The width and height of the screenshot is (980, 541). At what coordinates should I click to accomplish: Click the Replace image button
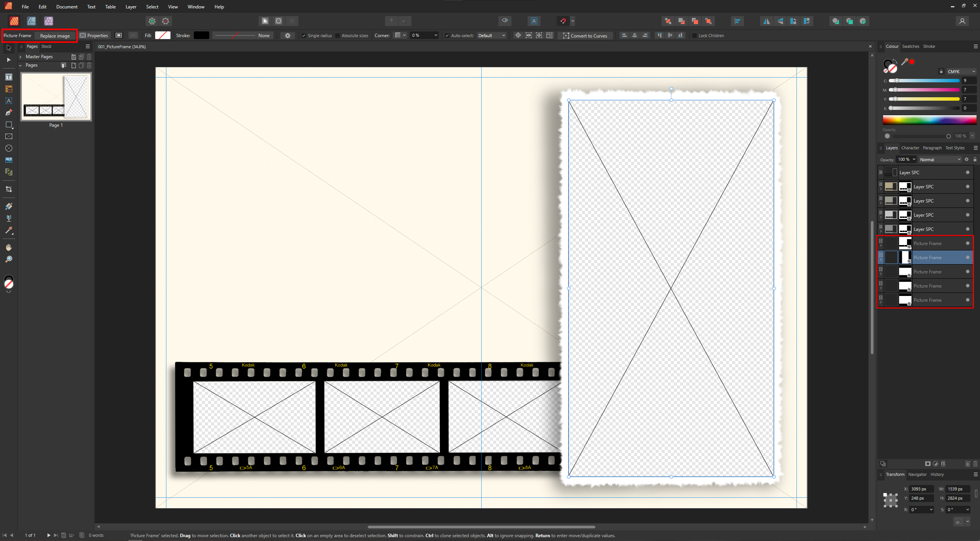click(55, 36)
